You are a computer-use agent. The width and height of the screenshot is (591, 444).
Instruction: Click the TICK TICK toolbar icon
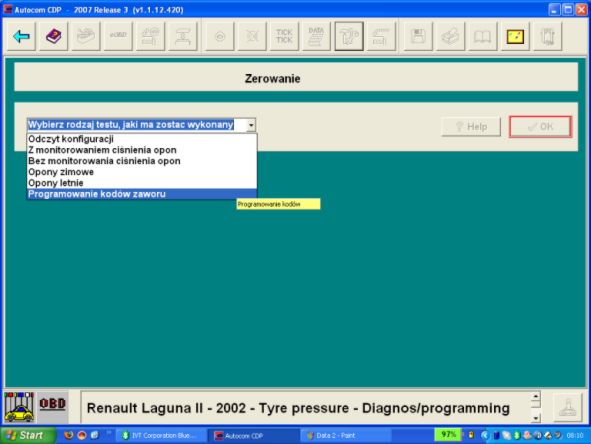click(x=284, y=37)
